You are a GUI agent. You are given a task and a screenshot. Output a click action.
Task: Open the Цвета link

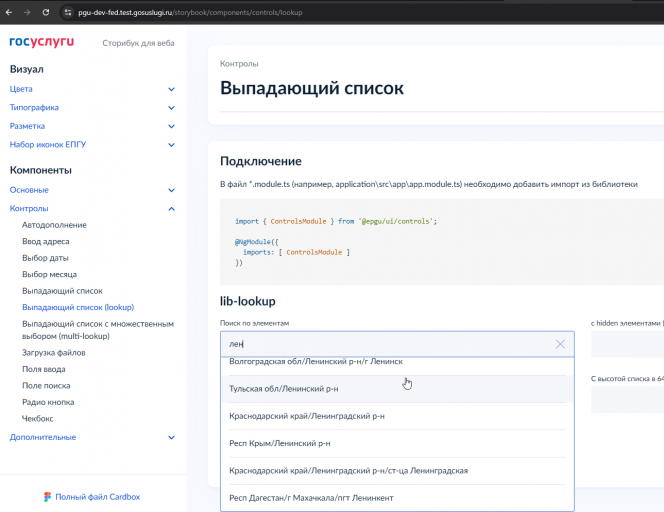[21, 89]
